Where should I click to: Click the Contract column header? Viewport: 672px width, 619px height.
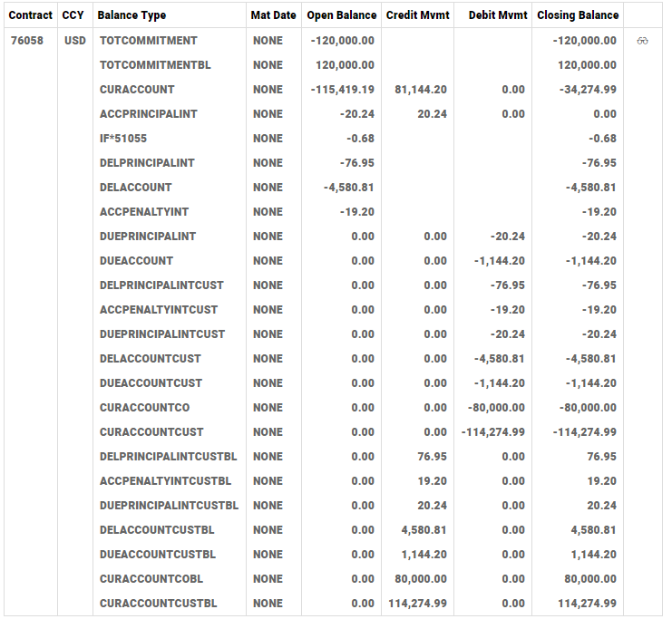30,15
